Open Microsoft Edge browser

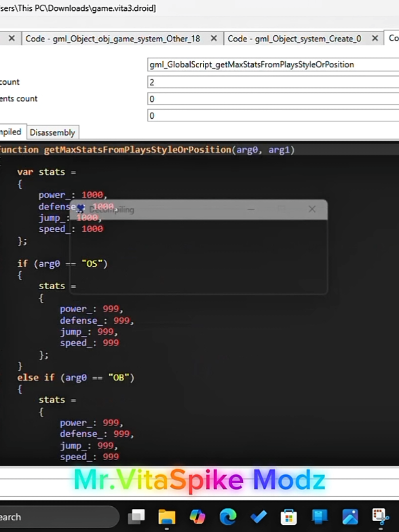pos(228,517)
